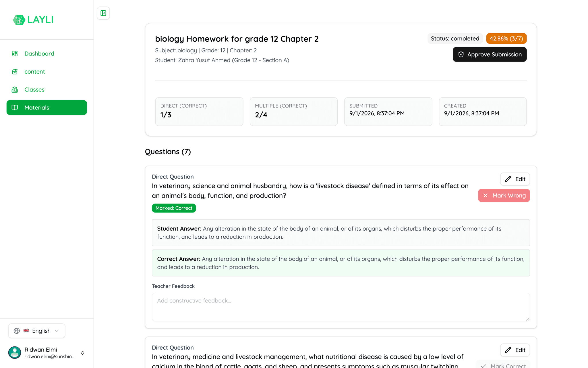The image size is (588, 368).
Task: Click the feedback box resize handle
Action: (527, 319)
